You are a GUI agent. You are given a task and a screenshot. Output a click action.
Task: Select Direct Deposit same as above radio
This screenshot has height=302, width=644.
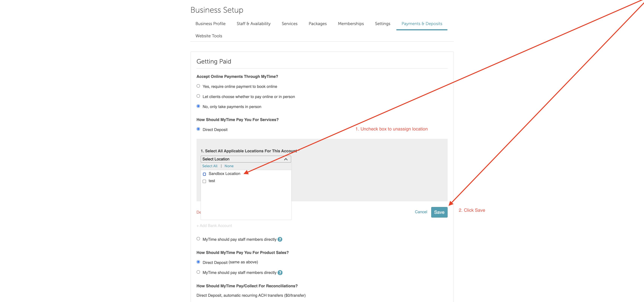point(198,262)
